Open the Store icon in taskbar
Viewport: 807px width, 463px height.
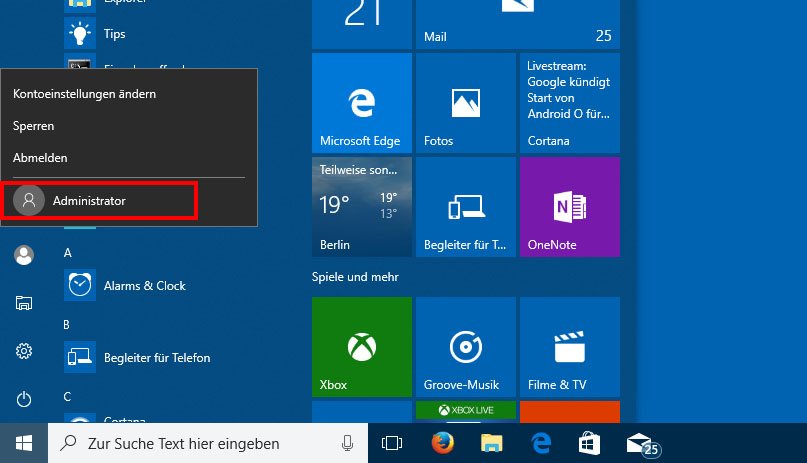(590, 443)
